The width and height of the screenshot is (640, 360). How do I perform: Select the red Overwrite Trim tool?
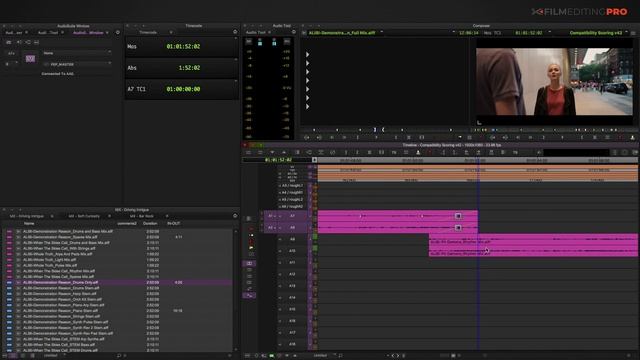pos(251,241)
